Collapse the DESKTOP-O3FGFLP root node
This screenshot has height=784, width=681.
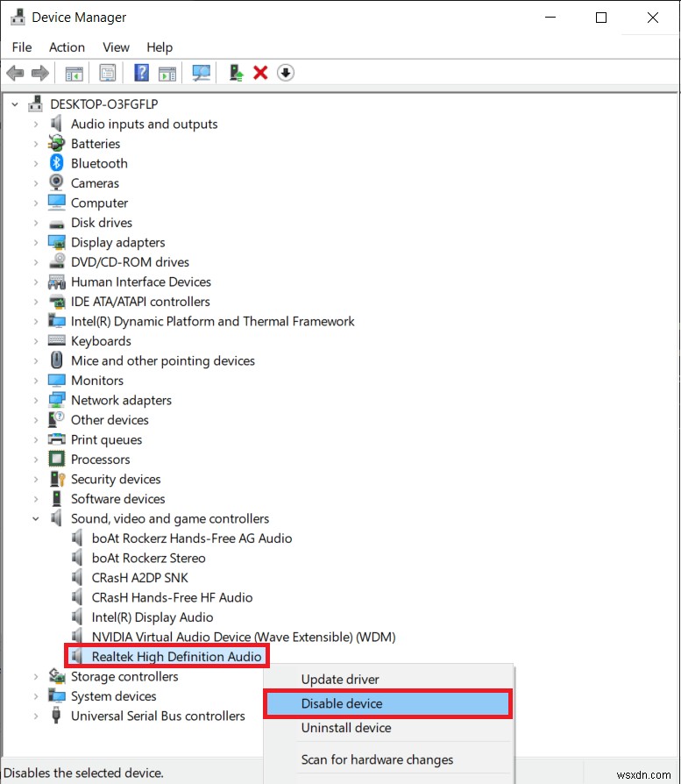click(x=15, y=104)
